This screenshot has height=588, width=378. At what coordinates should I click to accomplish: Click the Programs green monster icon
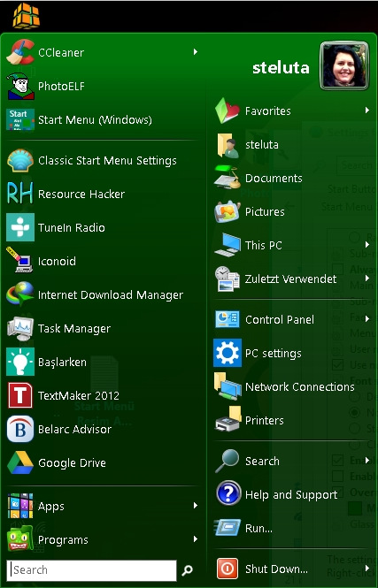[20, 539]
